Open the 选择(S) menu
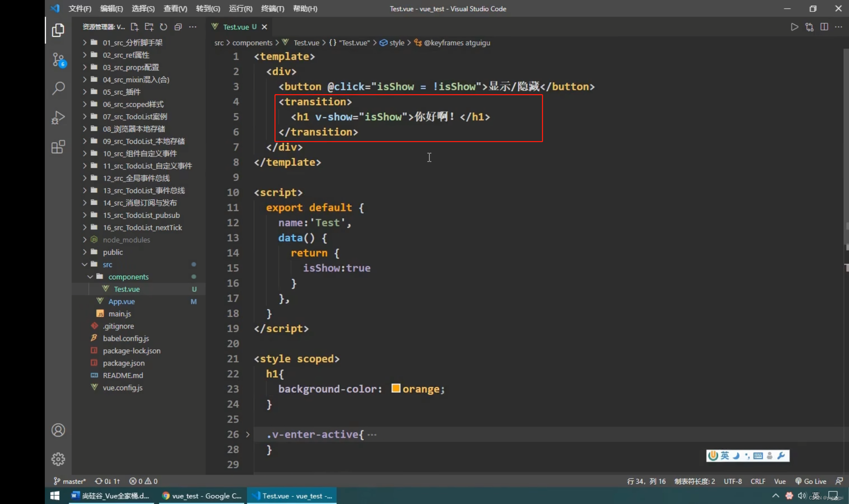849x504 pixels. [x=143, y=9]
